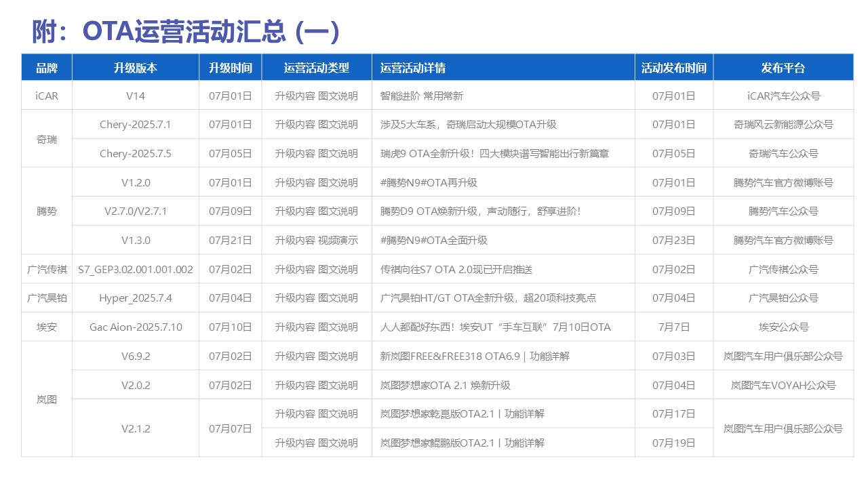Select the 升级版本 column header
This screenshot has height=488, width=868.
pos(136,68)
